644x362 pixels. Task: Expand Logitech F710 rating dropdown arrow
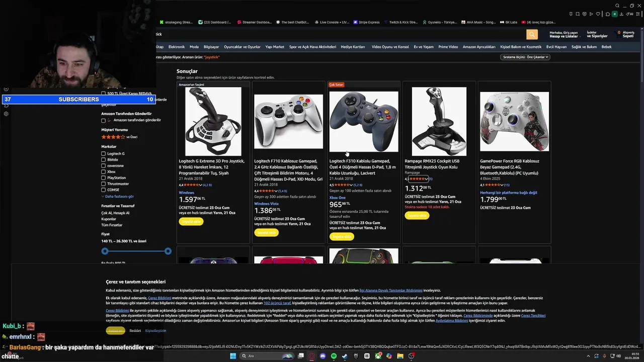click(276, 191)
